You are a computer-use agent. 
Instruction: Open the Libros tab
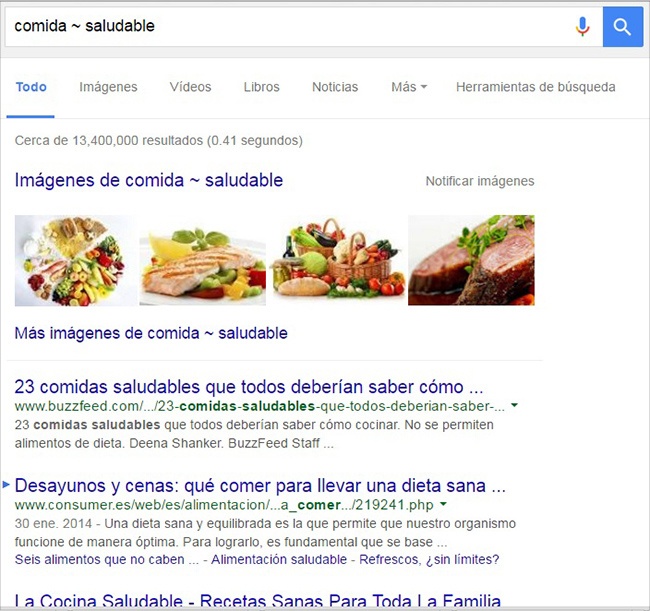coord(262,87)
